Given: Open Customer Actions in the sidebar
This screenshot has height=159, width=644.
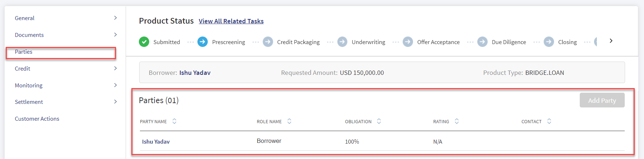Looking at the screenshot, I should point(37,119).
